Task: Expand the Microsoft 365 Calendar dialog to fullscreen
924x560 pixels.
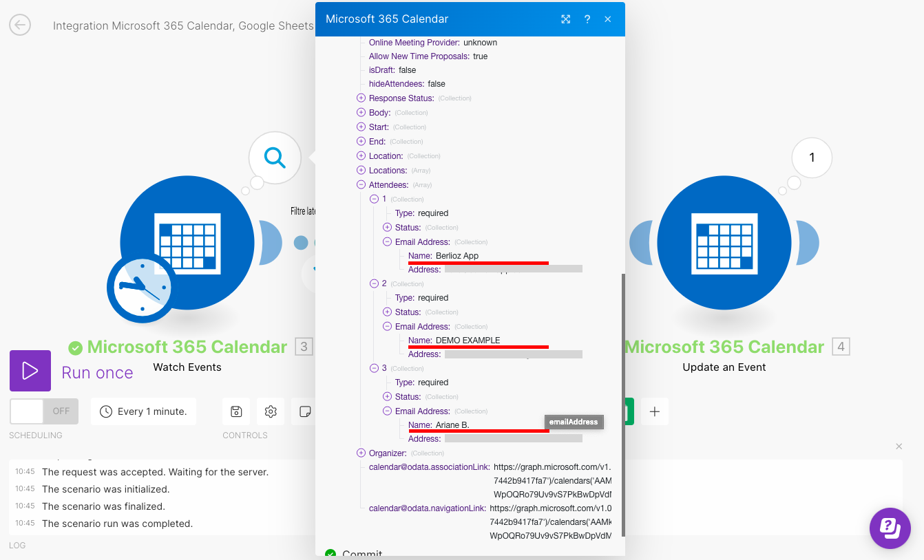Action: pyautogui.click(x=566, y=19)
